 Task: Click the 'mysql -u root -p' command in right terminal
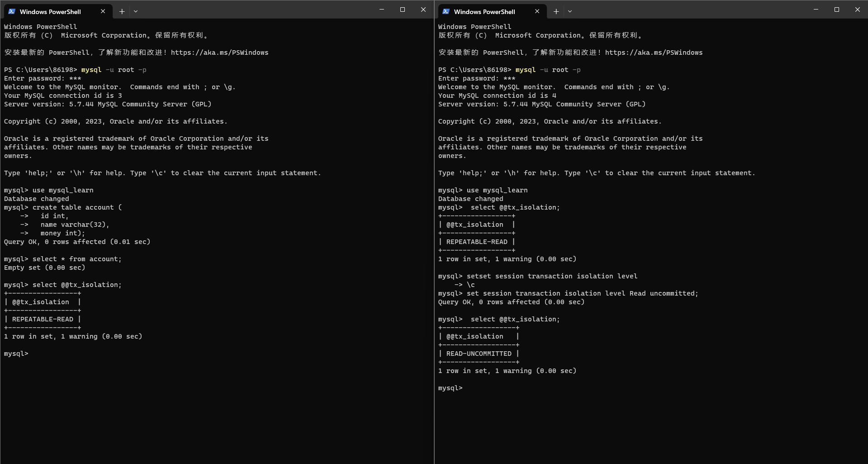pyautogui.click(x=548, y=70)
